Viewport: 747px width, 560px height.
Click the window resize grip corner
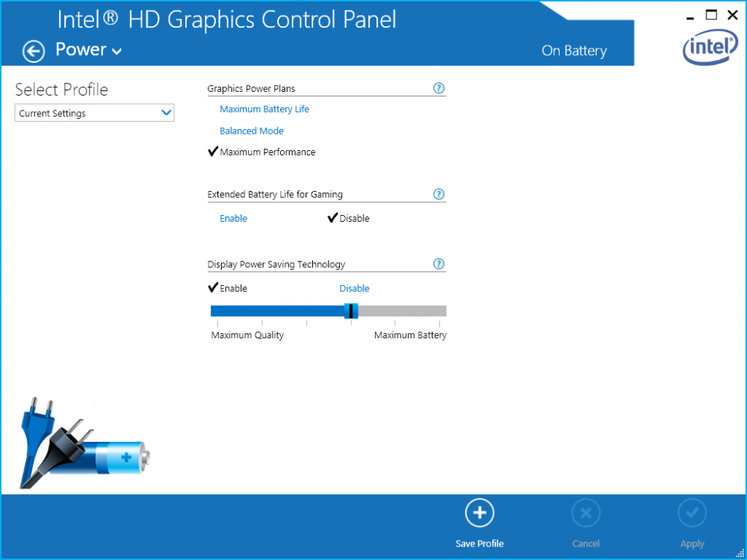click(x=740, y=553)
